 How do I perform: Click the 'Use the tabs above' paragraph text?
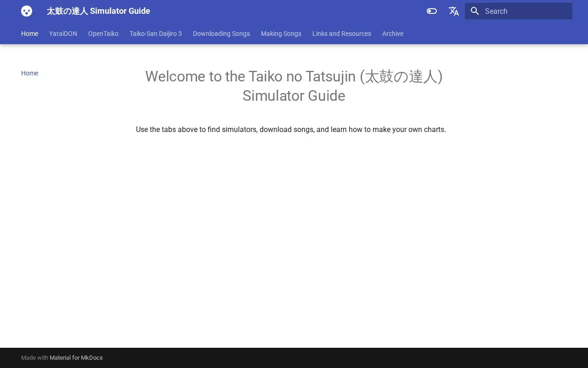pos(291,129)
